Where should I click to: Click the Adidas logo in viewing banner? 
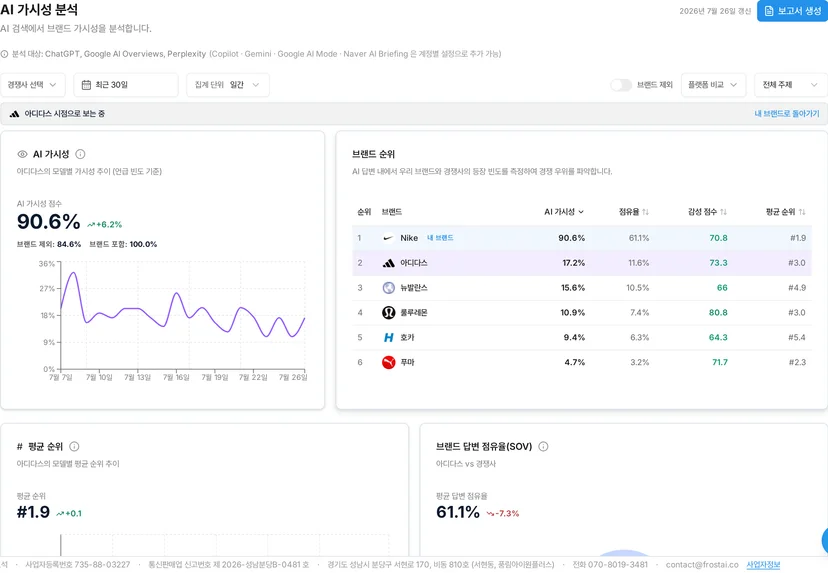tap(14, 114)
